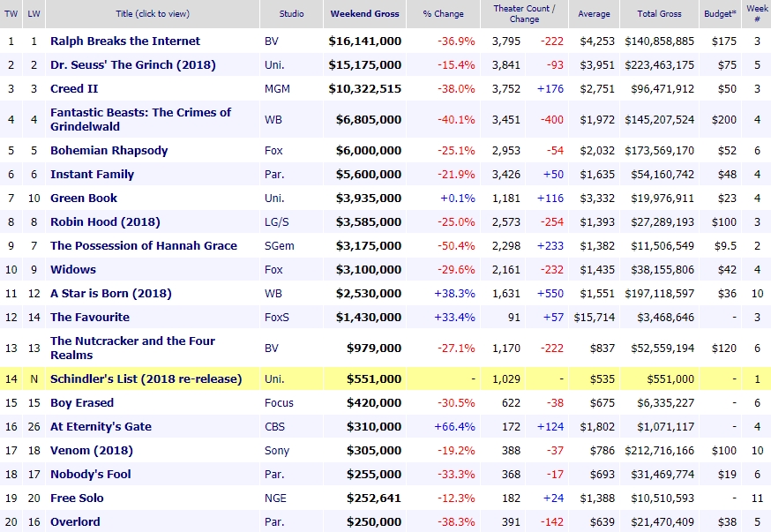Sort by the Total Gross column header
Screen dimensions: 771x532
659,14
